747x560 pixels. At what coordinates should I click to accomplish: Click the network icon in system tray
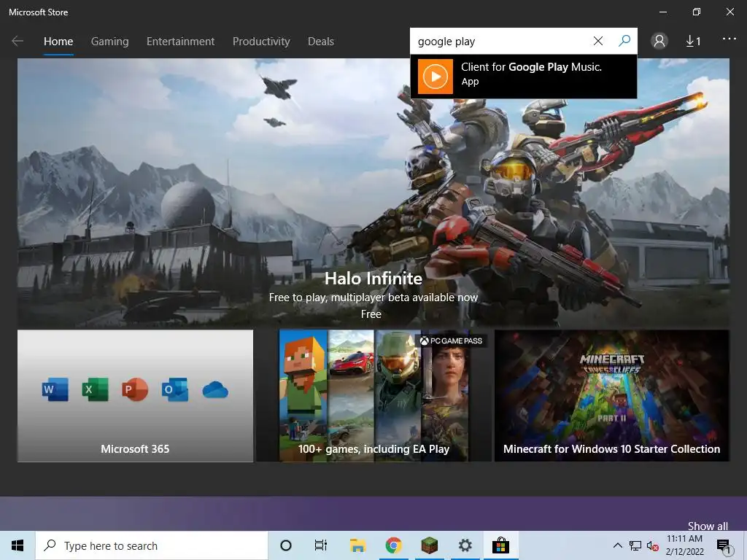click(x=635, y=545)
